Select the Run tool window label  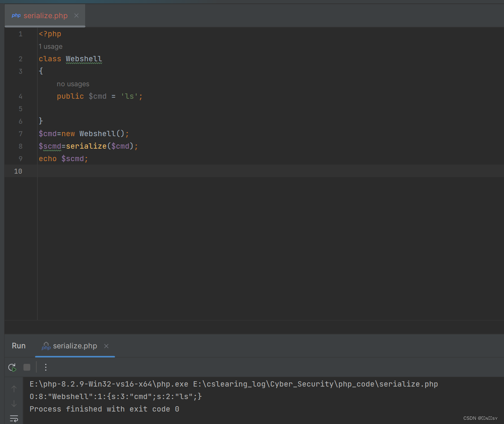point(18,346)
